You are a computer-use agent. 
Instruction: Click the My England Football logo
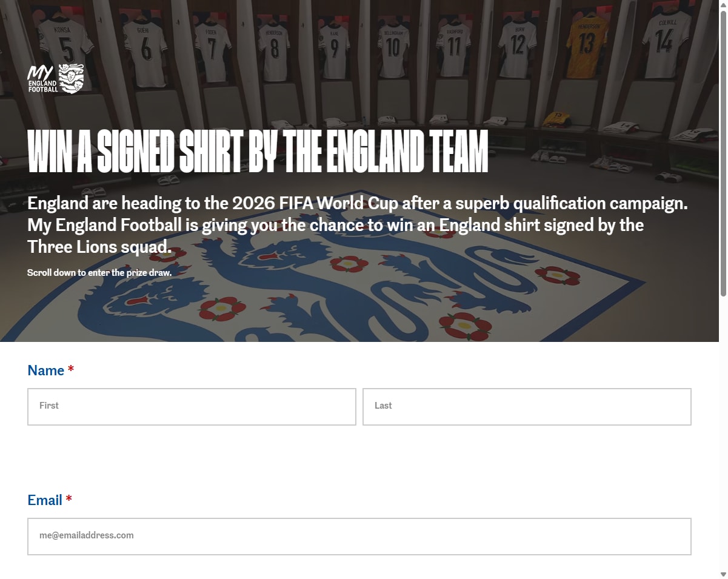[x=56, y=79]
